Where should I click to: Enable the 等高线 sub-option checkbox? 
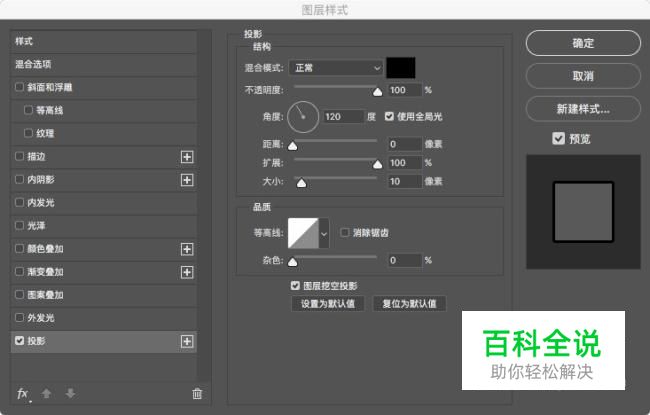pyautogui.click(x=28, y=110)
